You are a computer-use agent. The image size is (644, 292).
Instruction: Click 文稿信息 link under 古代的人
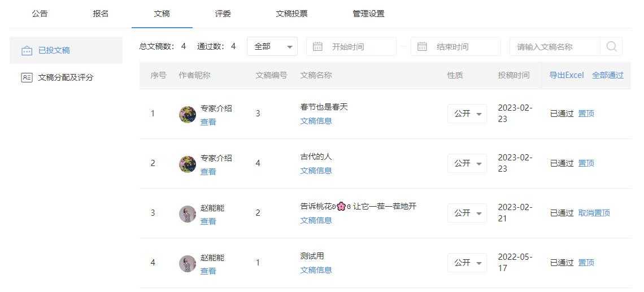click(x=316, y=171)
